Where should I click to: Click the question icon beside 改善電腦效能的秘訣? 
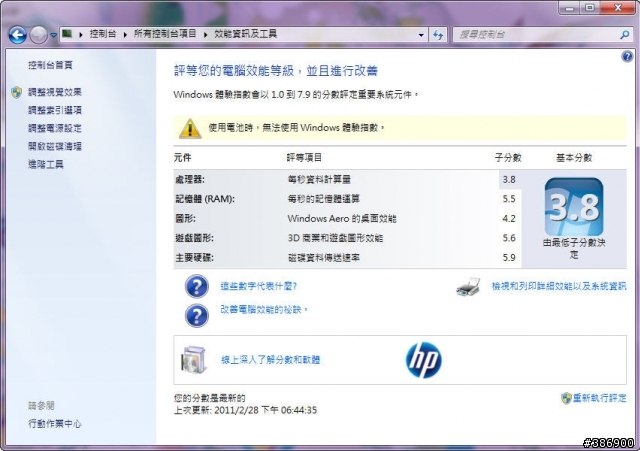pos(197,315)
